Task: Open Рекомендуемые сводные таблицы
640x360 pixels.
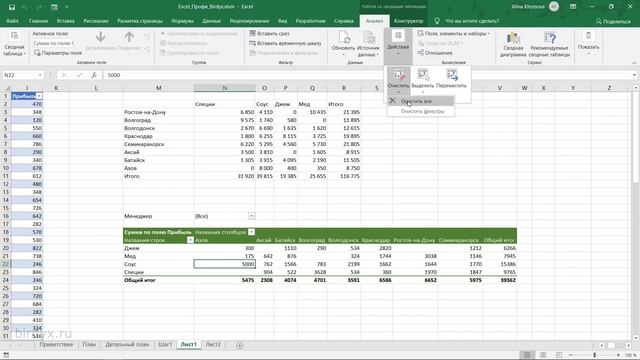Action: coord(549,44)
